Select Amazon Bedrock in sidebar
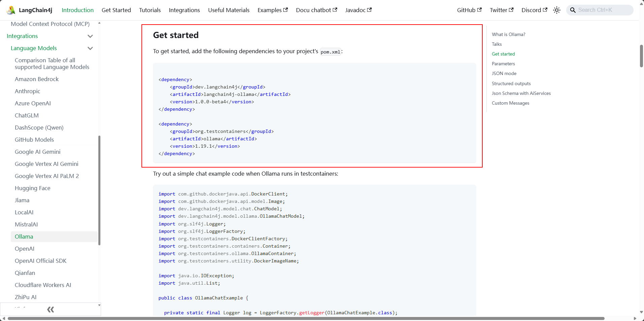The image size is (644, 321). 37,79
